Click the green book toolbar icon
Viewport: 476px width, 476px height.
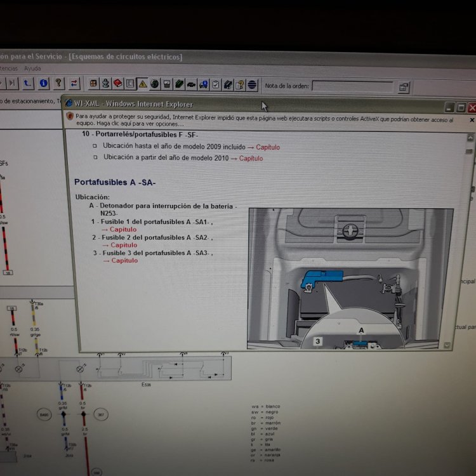point(179,84)
